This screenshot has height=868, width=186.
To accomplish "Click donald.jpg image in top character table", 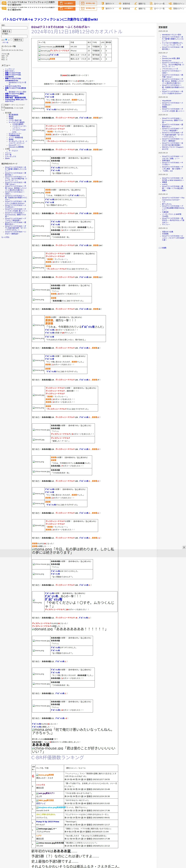I will coord(44,51).
